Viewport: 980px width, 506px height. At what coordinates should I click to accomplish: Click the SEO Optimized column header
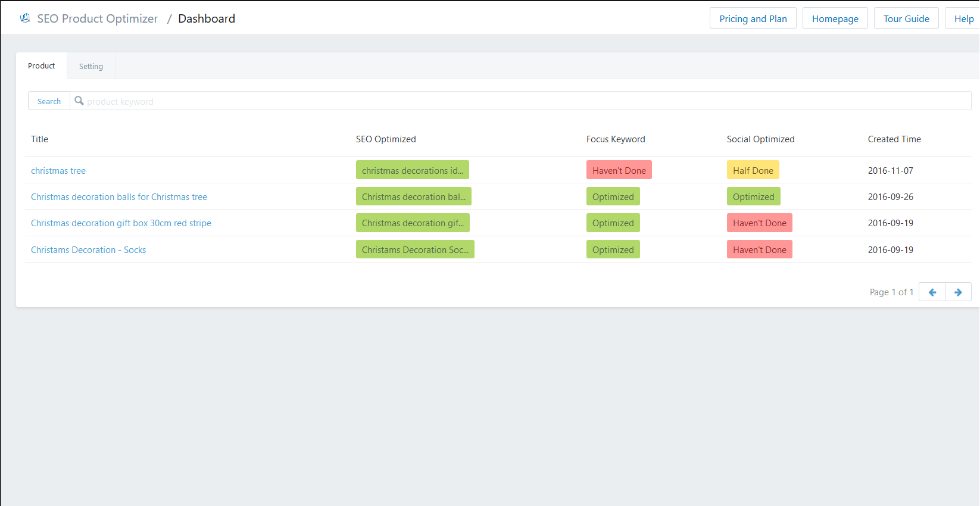pyautogui.click(x=386, y=139)
